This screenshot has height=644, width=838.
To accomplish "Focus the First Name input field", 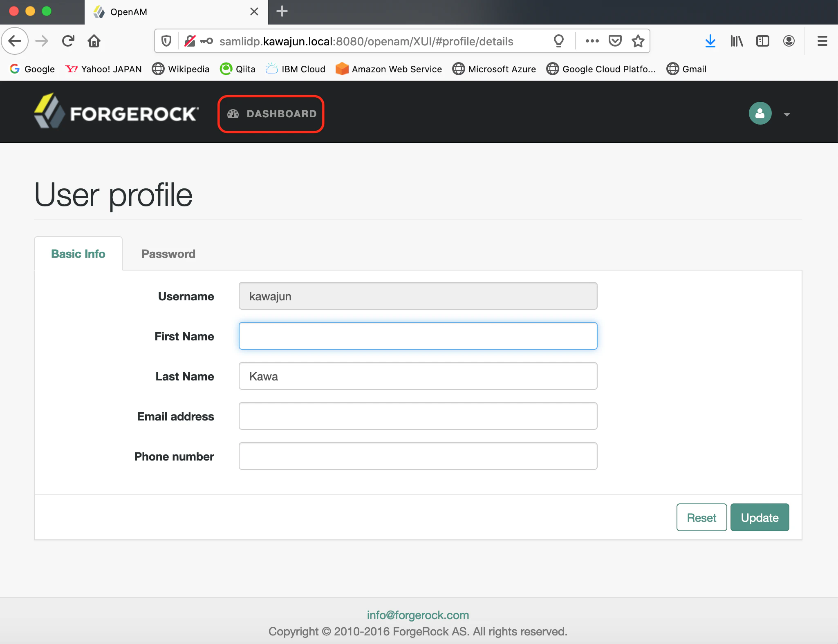I will click(x=418, y=336).
